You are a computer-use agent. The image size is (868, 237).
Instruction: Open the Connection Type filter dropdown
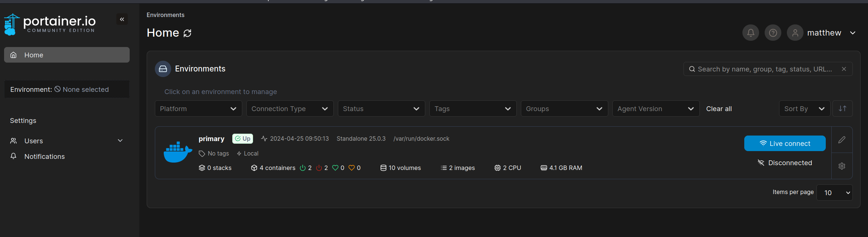point(290,109)
